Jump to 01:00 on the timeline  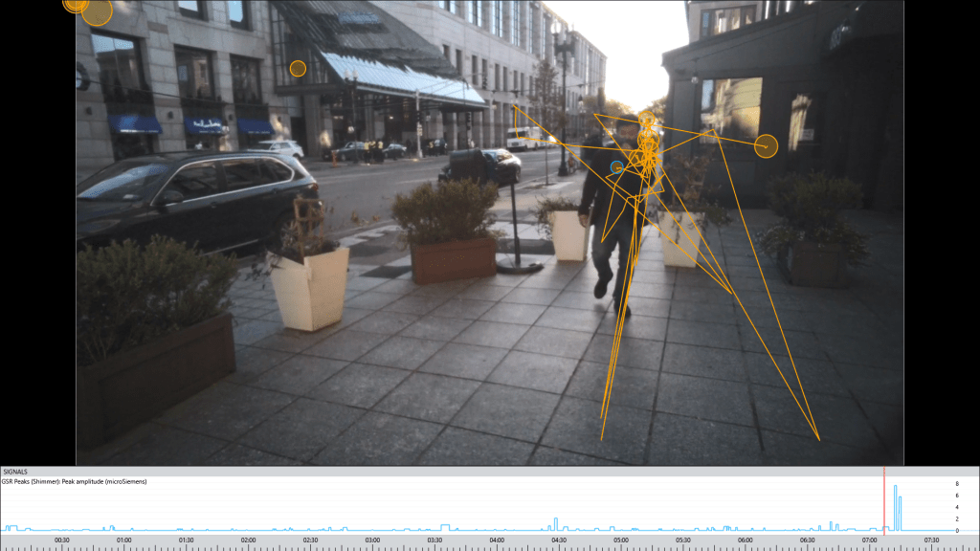[x=124, y=540]
